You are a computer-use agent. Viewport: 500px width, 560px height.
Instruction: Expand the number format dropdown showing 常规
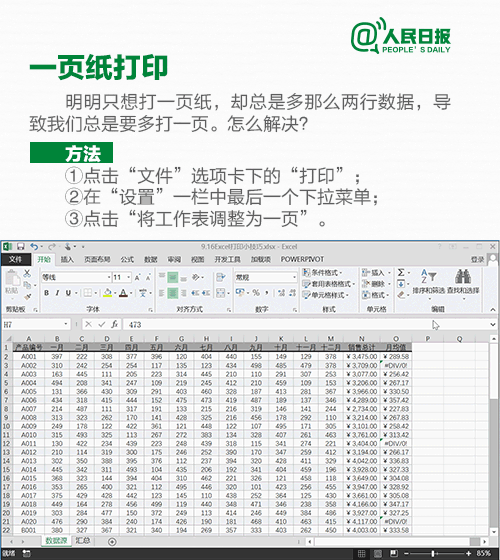point(294,278)
